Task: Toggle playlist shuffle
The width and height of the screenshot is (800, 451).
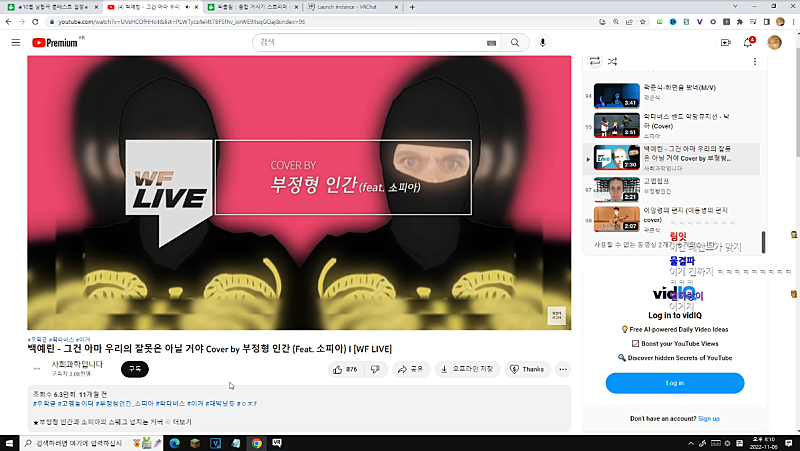Action: click(612, 61)
